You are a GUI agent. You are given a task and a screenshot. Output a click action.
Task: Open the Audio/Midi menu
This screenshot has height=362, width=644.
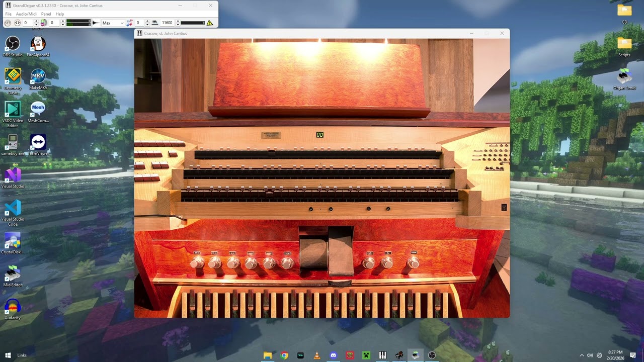tap(26, 14)
